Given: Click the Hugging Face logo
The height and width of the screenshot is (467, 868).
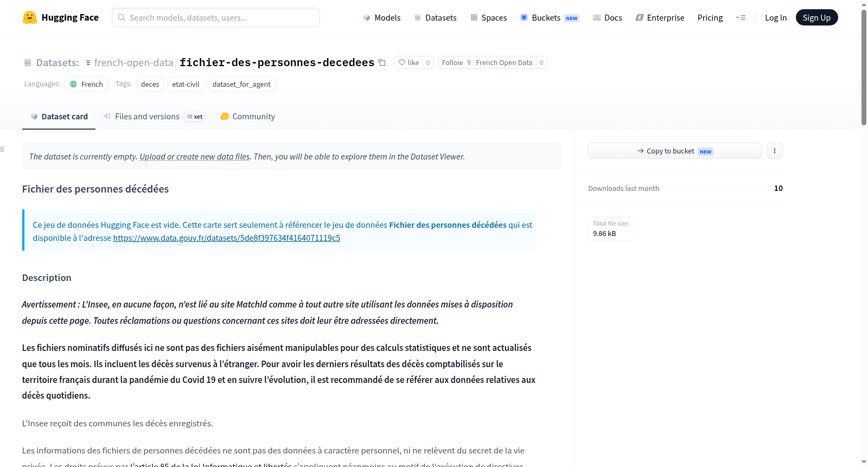Looking at the screenshot, I should coord(60,17).
